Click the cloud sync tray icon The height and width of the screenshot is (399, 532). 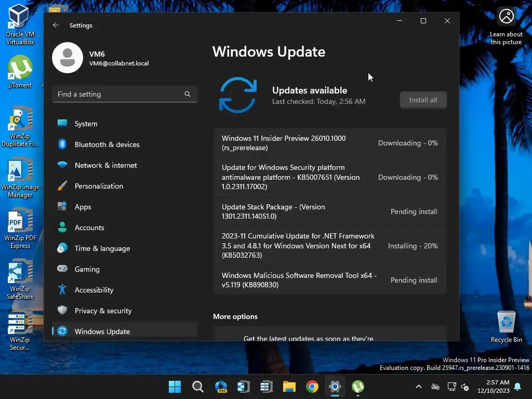click(435, 387)
